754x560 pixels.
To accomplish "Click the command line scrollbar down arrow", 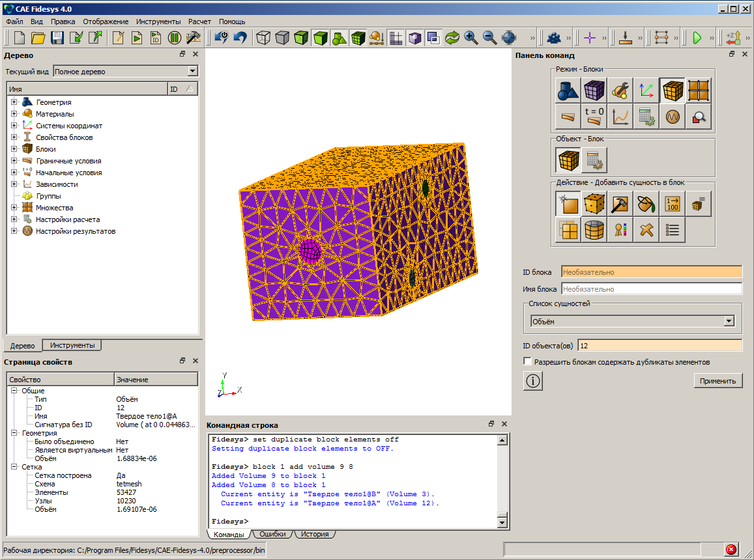I will [x=502, y=522].
